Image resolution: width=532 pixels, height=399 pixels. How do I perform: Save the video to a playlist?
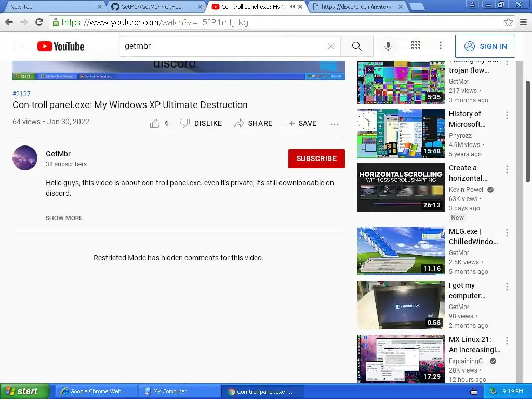pyautogui.click(x=300, y=123)
